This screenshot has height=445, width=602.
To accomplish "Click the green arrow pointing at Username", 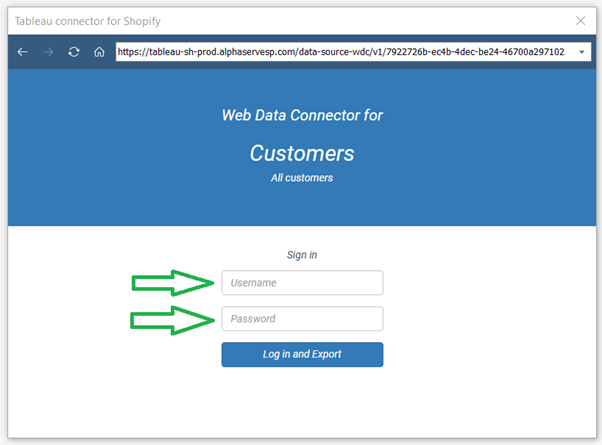I will click(x=172, y=283).
